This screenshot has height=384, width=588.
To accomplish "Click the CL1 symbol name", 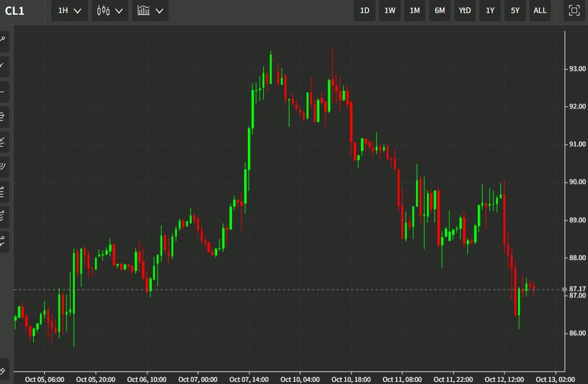I will click(15, 10).
